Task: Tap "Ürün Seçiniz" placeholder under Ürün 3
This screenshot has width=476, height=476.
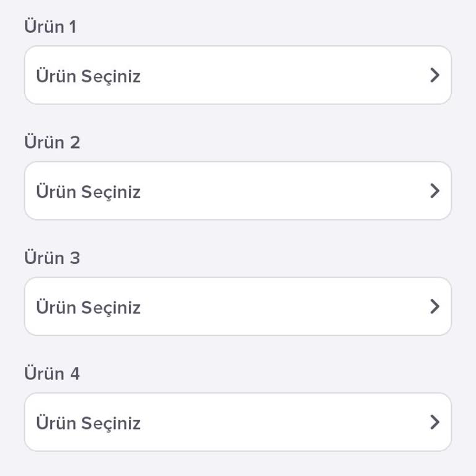Action: [x=88, y=307]
